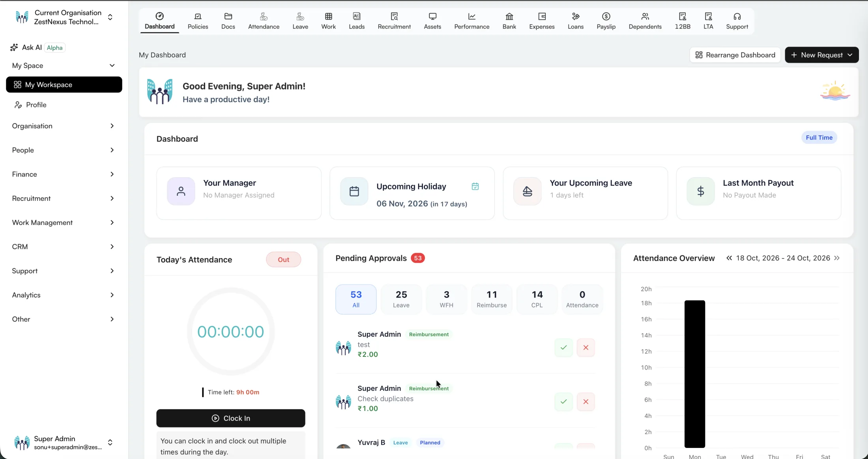
Task: Open the Loans module
Action: coord(576,21)
